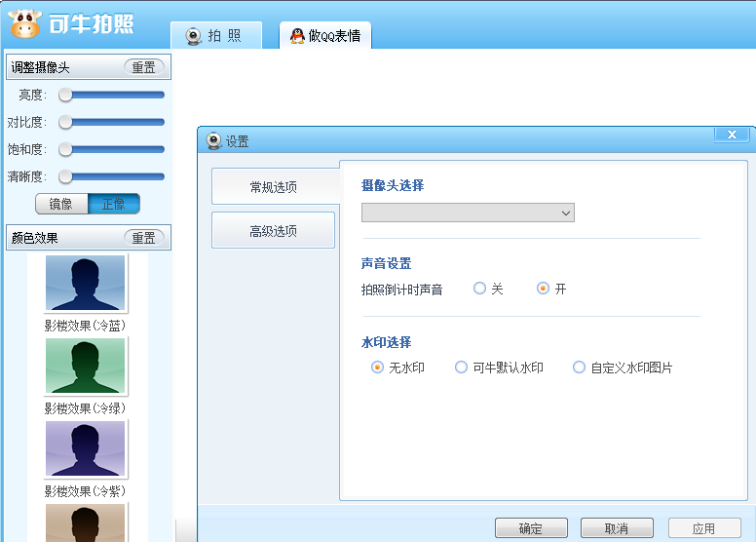Reset 颜色效果 with its 重置 button
This screenshot has height=542, width=756.
pyautogui.click(x=143, y=238)
